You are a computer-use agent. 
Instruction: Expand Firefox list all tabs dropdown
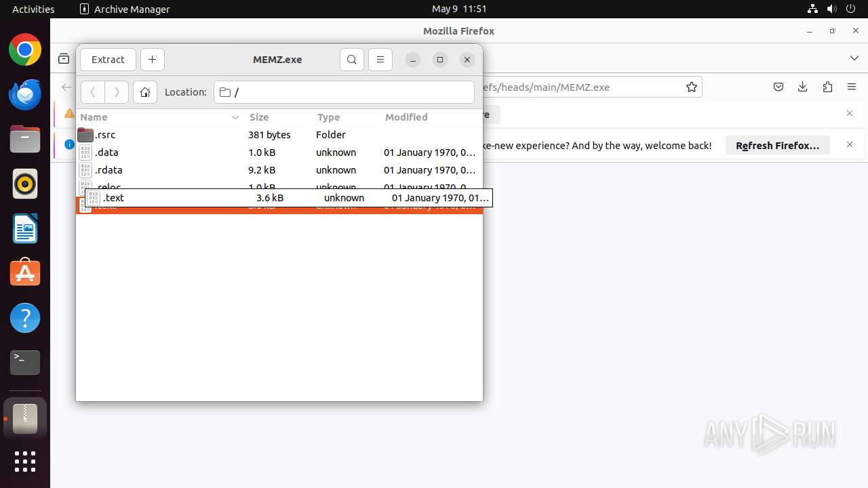[x=854, y=58]
